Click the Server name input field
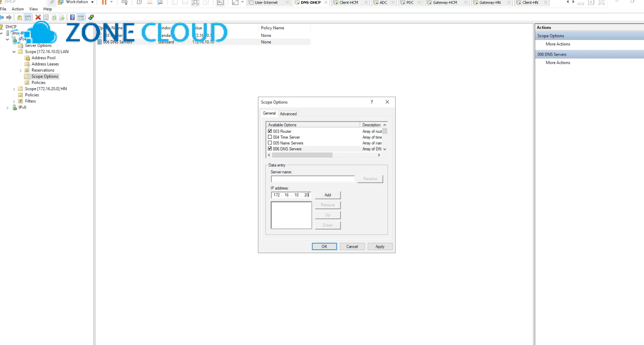This screenshot has height=345, width=644. click(x=313, y=179)
